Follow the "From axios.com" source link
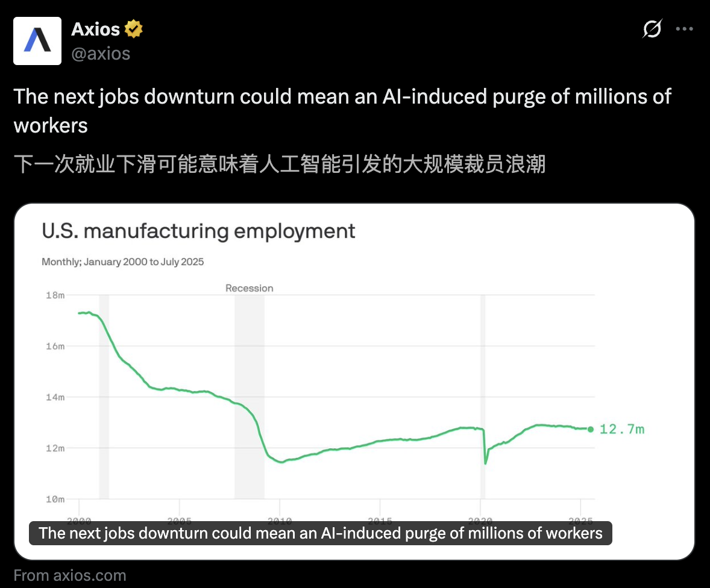The image size is (710, 588). pos(70,575)
